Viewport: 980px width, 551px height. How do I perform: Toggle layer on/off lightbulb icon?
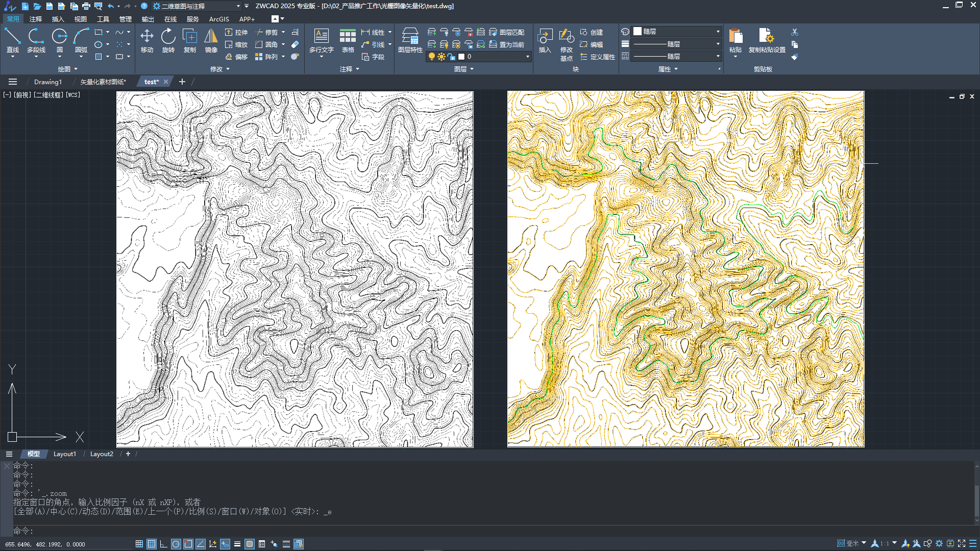coord(432,57)
